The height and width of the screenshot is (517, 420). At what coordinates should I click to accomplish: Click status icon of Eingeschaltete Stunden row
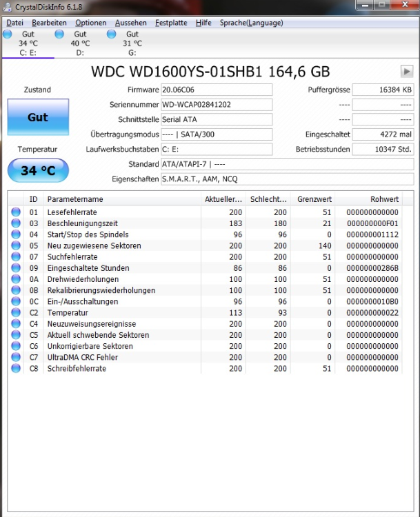pos(16,267)
